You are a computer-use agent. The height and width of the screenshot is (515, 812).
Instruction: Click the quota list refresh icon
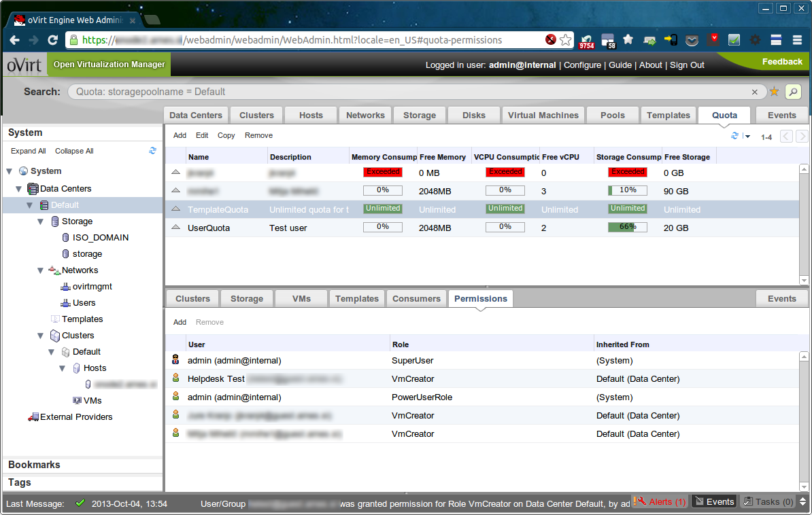(x=734, y=136)
